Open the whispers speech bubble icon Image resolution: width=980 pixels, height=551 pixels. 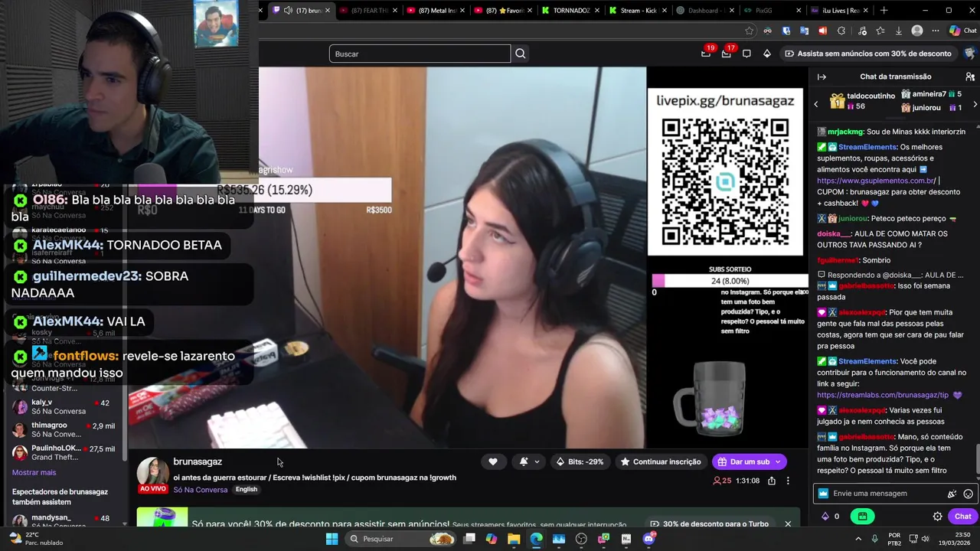coord(746,54)
